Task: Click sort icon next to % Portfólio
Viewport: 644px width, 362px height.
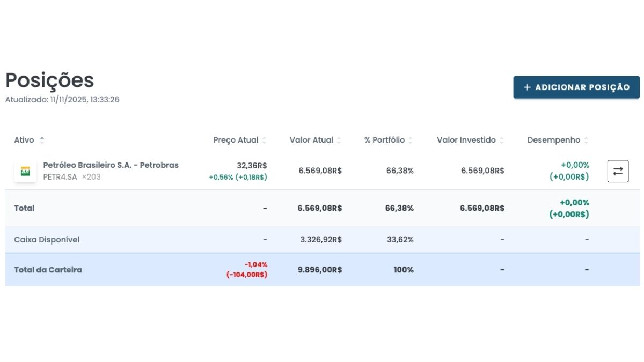Action: (411, 141)
